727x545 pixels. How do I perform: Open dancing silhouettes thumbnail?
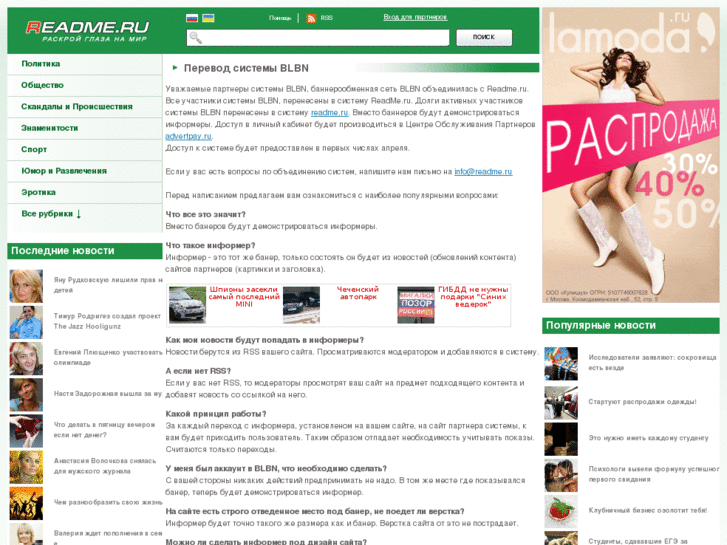26,503
